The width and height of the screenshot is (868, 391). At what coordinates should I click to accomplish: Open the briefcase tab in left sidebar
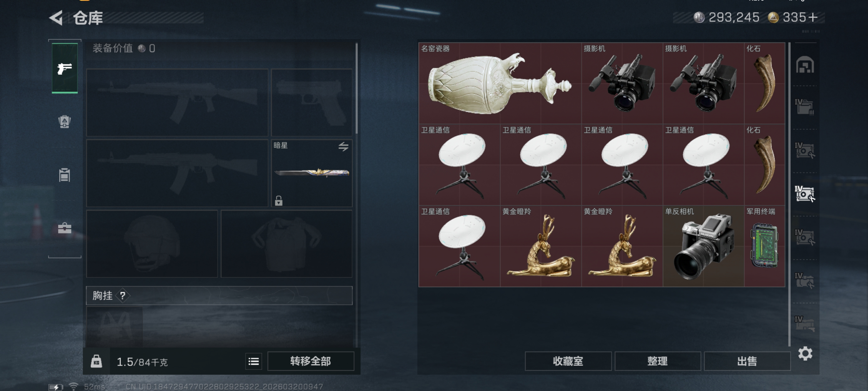tap(64, 228)
